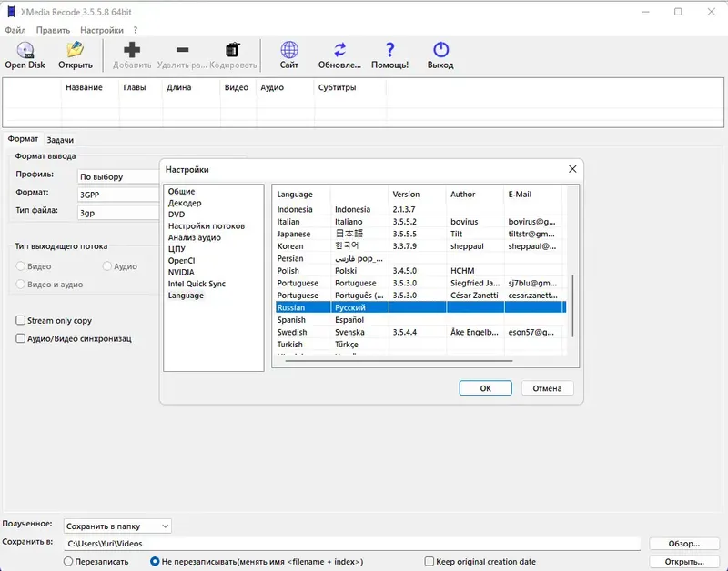Screen dimensions: 728x571
Task: Switch to the Формат tab
Action: click(23, 139)
